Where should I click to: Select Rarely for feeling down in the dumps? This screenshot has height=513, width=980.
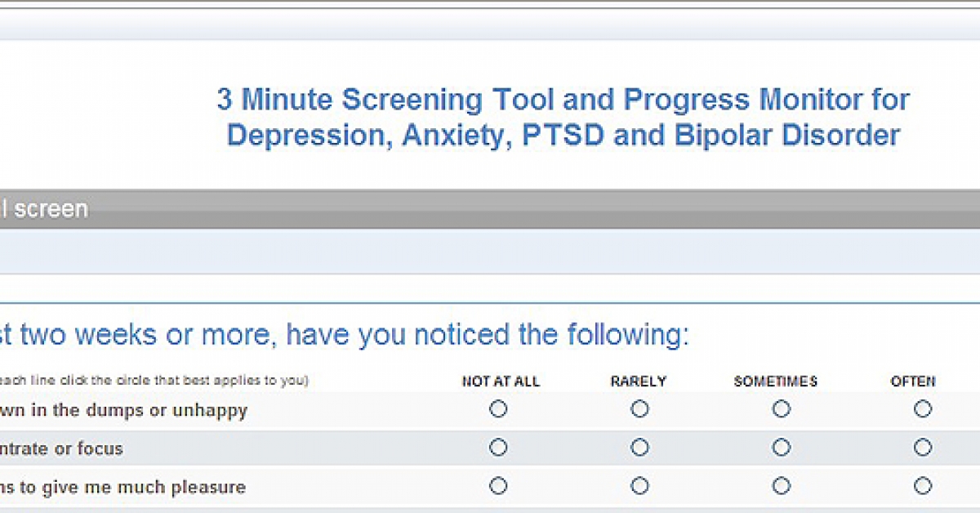pyautogui.click(x=639, y=409)
